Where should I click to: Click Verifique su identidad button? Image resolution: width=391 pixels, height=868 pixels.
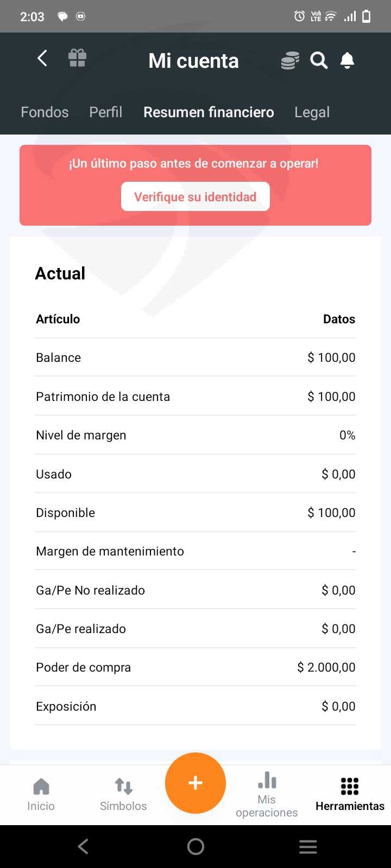point(195,196)
